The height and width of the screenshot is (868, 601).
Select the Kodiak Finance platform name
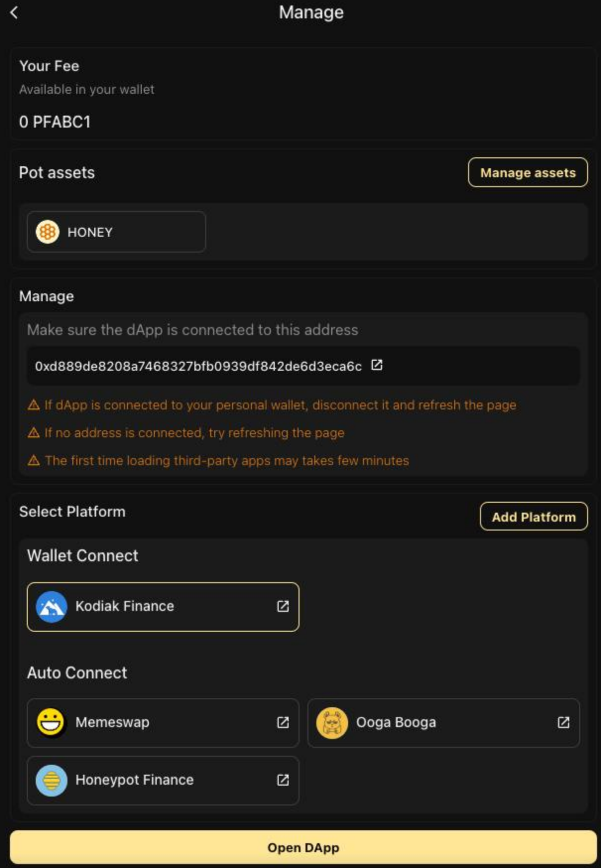tap(124, 606)
